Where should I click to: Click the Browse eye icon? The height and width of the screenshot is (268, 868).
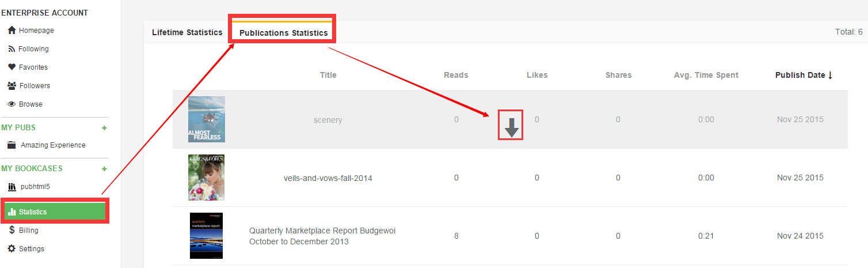[12, 104]
